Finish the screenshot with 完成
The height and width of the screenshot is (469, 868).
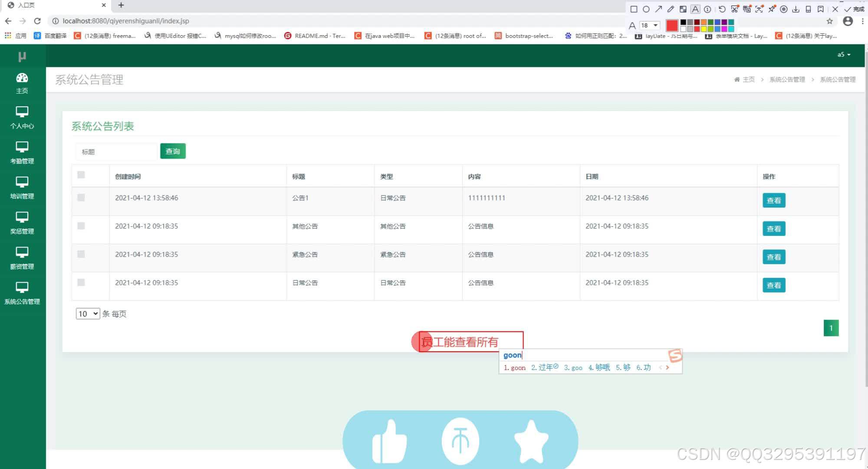854,9
